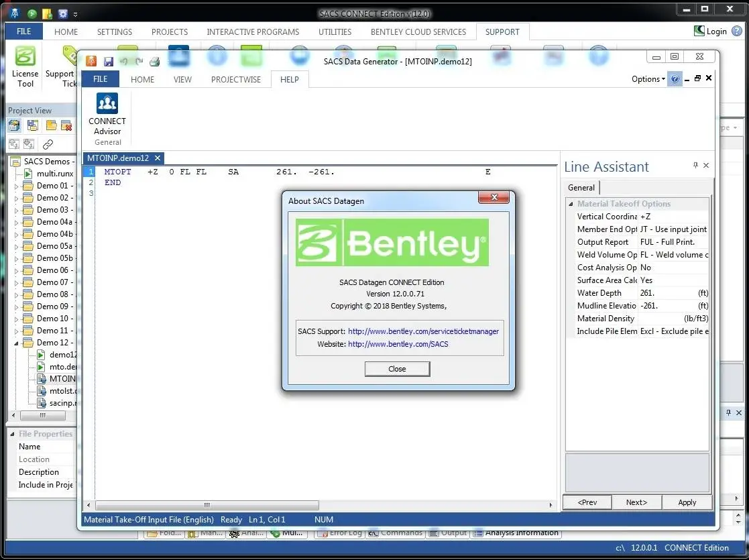Click the Vertical Coordinate +Z value

pos(673,217)
